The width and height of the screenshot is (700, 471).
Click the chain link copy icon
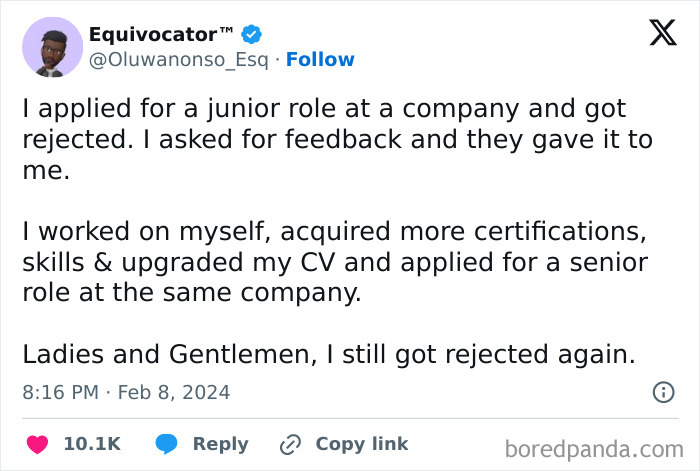(291, 444)
